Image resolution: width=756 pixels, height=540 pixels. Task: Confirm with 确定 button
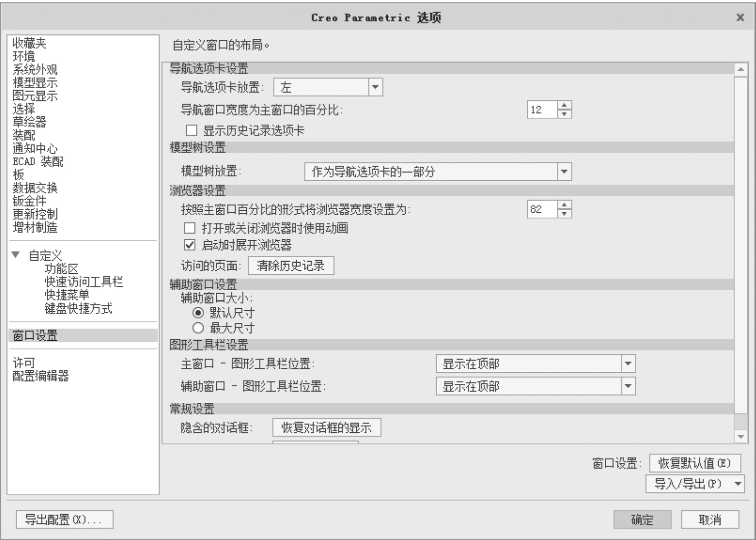(x=642, y=519)
